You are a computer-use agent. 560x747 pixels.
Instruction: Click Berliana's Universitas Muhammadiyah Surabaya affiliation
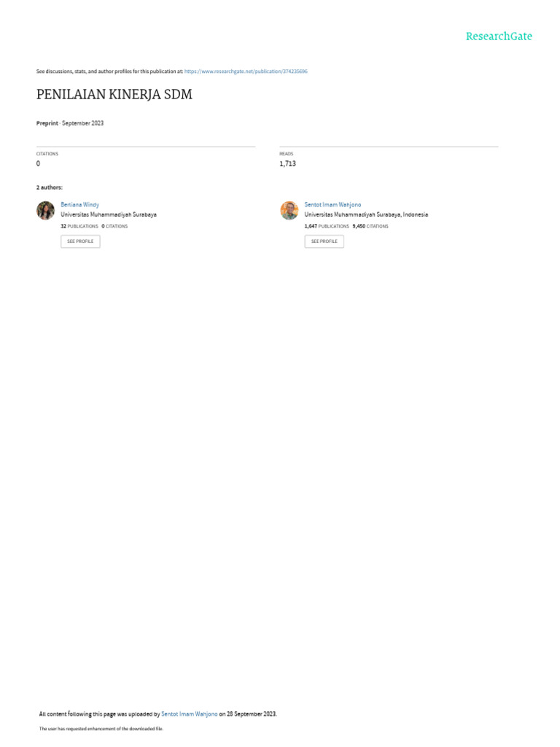tap(109, 215)
